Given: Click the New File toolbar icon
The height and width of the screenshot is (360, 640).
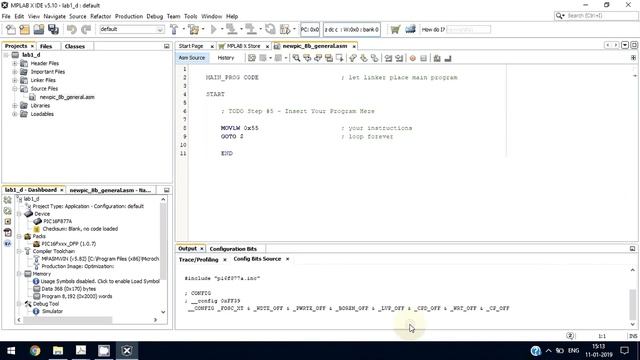Looking at the screenshot, I should click(x=11, y=29).
